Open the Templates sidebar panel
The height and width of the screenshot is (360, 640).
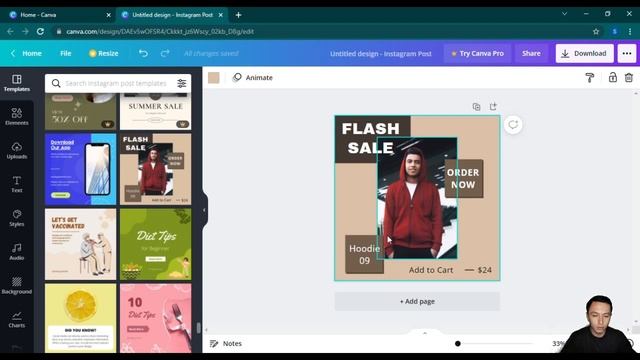(x=17, y=83)
